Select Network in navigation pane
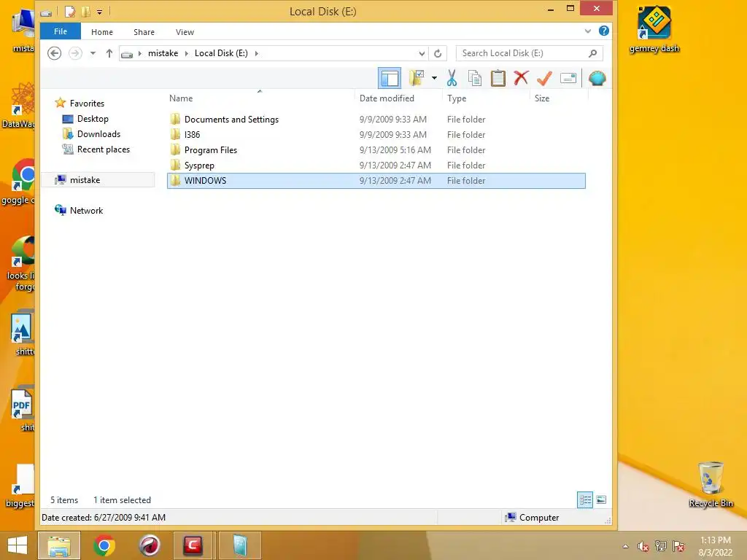747x560 pixels. [86, 211]
